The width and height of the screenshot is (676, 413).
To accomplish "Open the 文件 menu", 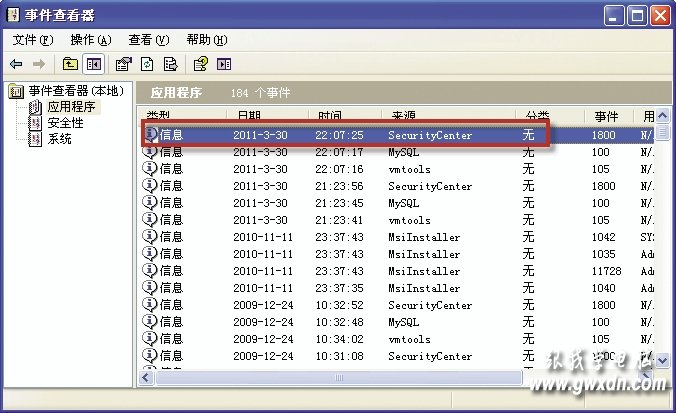I will click(x=33, y=40).
